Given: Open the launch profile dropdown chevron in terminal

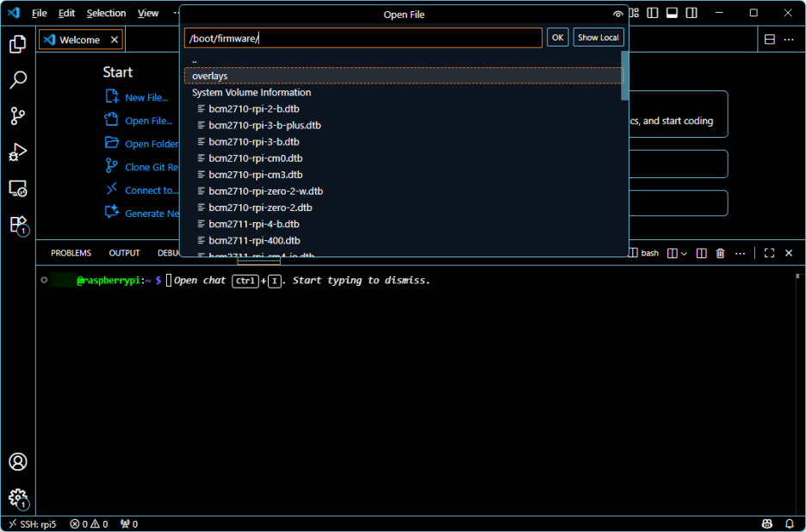Looking at the screenshot, I should click(684, 253).
